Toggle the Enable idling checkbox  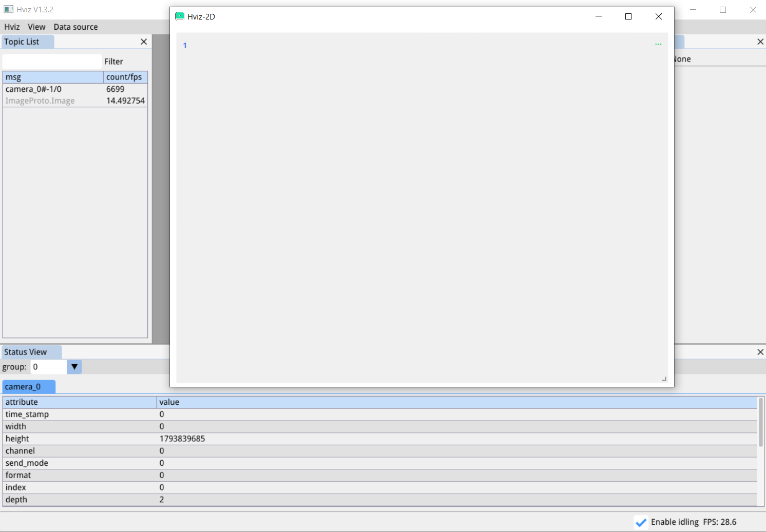[x=641, y=522]
